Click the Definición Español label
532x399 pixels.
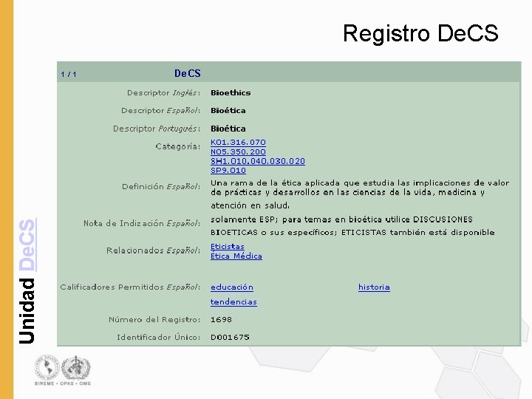(161, 187)
